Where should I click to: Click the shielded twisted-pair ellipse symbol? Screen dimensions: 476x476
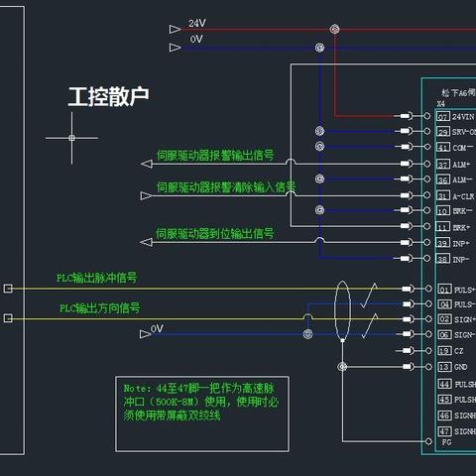click(342, 311)
